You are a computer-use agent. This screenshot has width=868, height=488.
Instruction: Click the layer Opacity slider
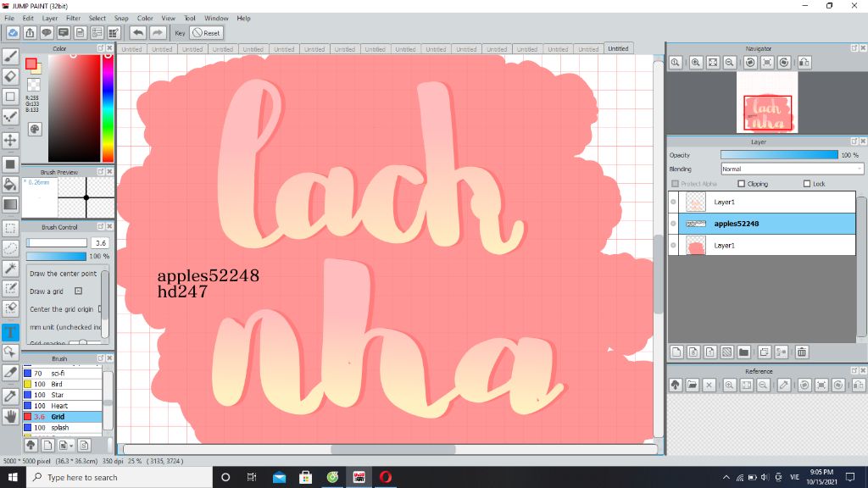(x=779, y=155)
